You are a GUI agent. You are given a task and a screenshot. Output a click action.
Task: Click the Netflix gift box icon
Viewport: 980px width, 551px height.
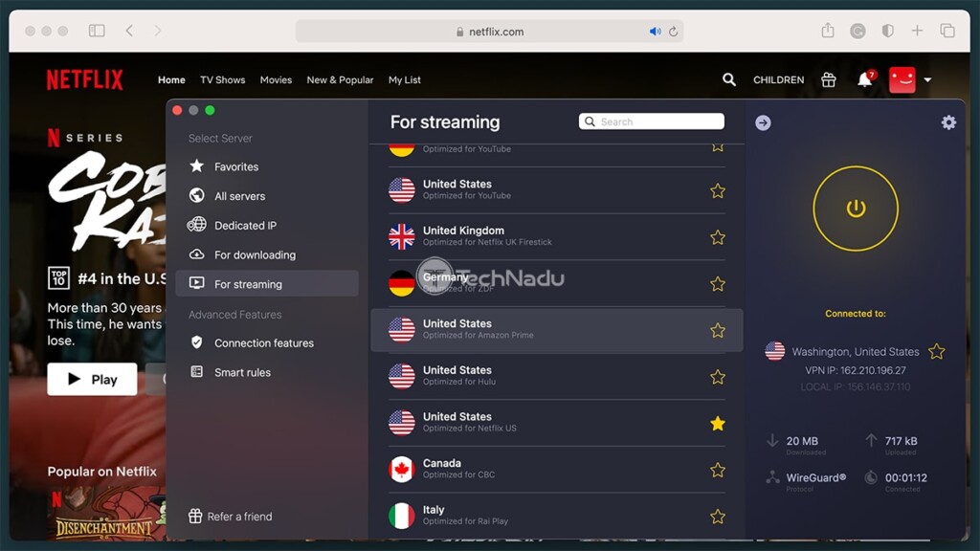coord(828,79)
